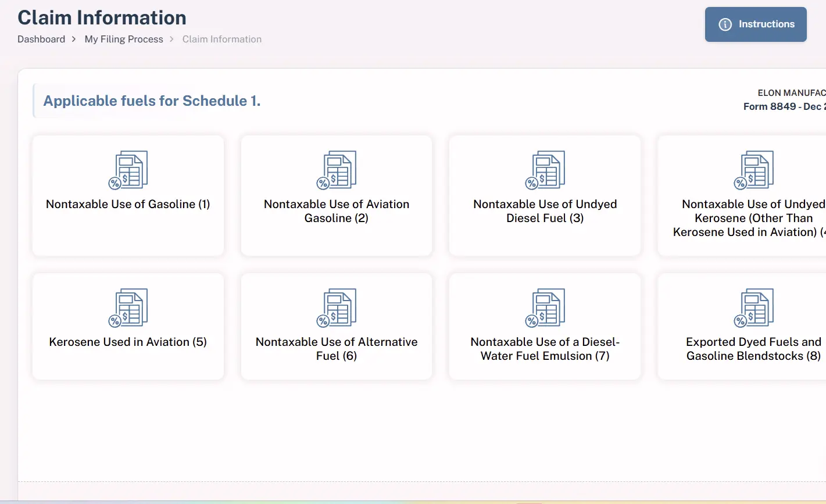This screenshot has width=826, height=504.
Task: Click the Undyed Diesel Fuel (3) form icon
Action: click(545, 170)
